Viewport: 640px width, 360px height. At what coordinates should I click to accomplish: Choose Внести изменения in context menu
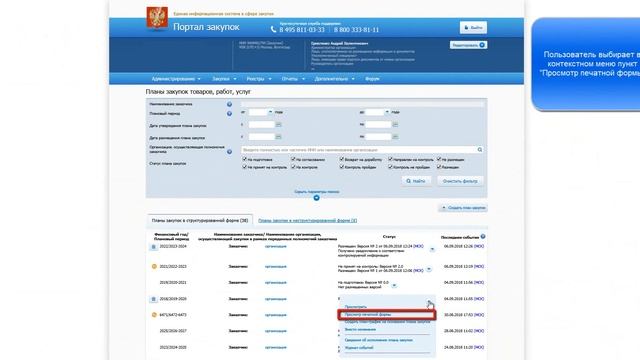tap(360, 329)
